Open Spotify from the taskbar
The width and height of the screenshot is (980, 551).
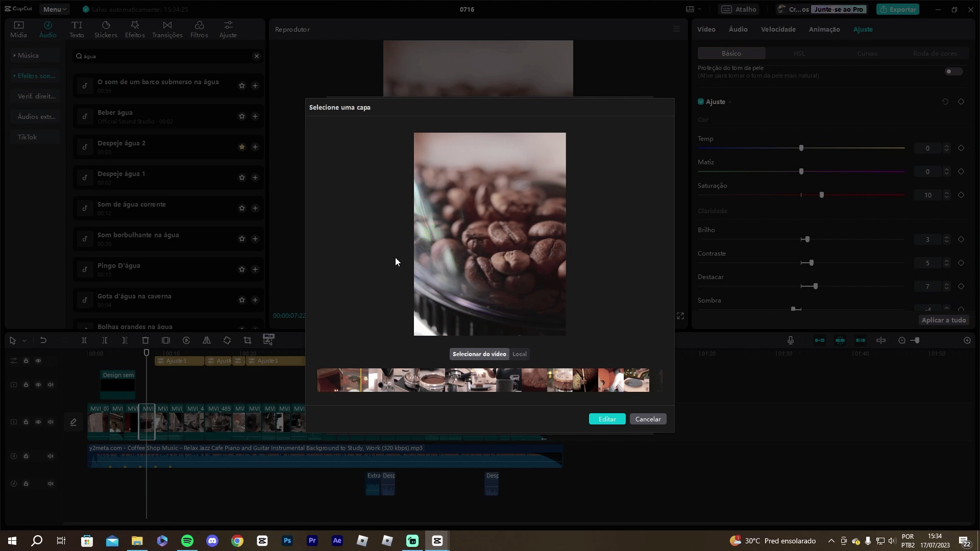[x=187, y=541]
